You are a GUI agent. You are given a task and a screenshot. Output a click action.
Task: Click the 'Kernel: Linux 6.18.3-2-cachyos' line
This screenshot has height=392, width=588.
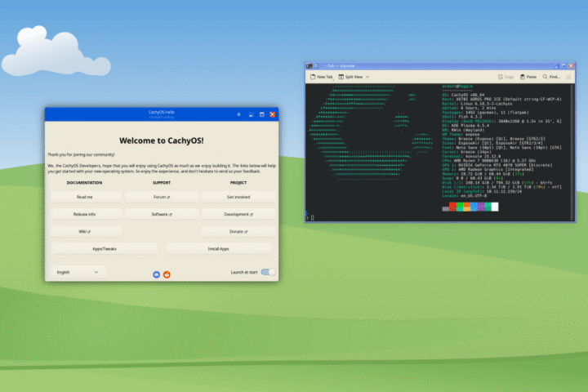coord(477,104)
